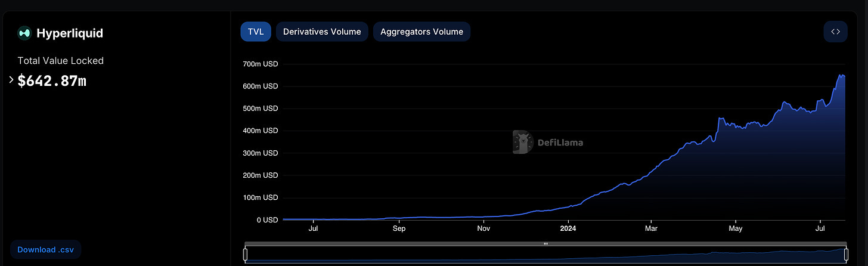
Task: Click the chart peak near 650m USD
Action: (x=841, y=75)
